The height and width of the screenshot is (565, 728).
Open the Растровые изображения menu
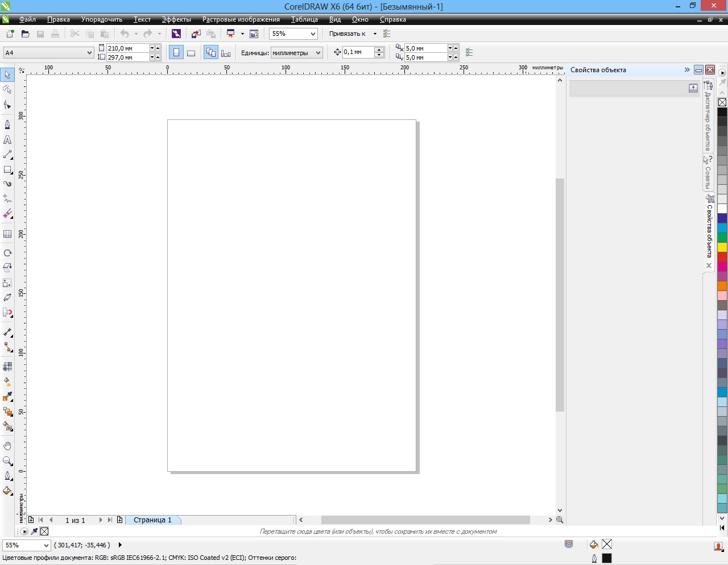tap(241, 19)
